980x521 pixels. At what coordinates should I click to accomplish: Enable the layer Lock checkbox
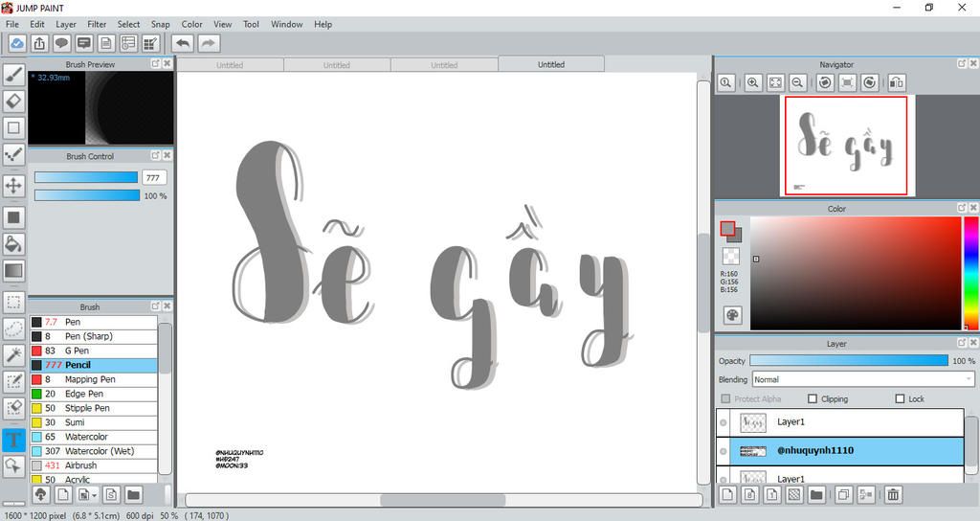[900, 398]
